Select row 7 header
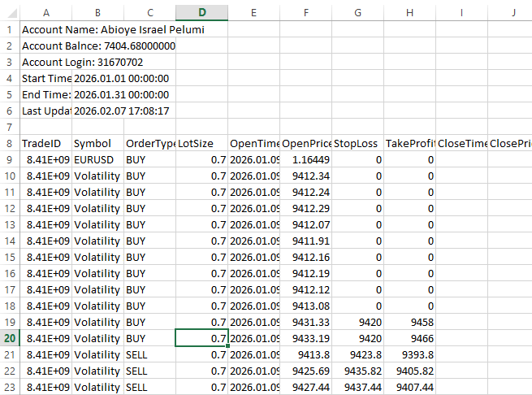Image resolution: width=532 pixels, height=395 pixels. [x=10, y=127]
